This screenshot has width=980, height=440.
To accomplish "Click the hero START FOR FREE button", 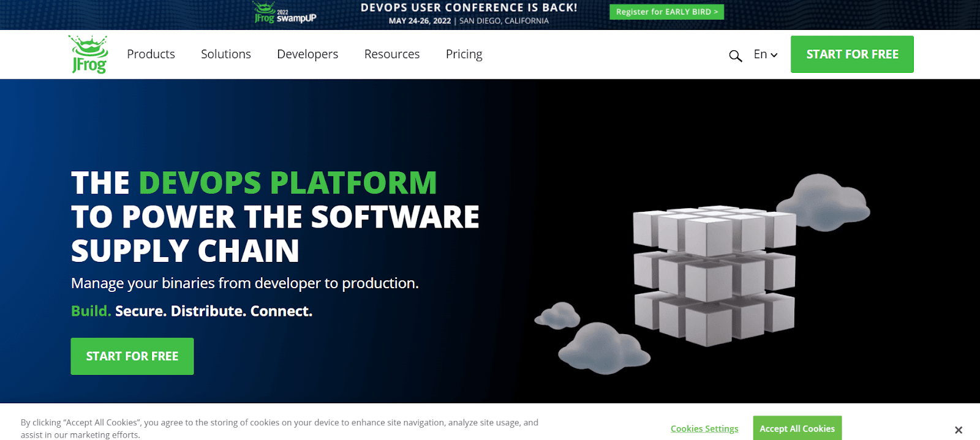I will click(132, 356).
